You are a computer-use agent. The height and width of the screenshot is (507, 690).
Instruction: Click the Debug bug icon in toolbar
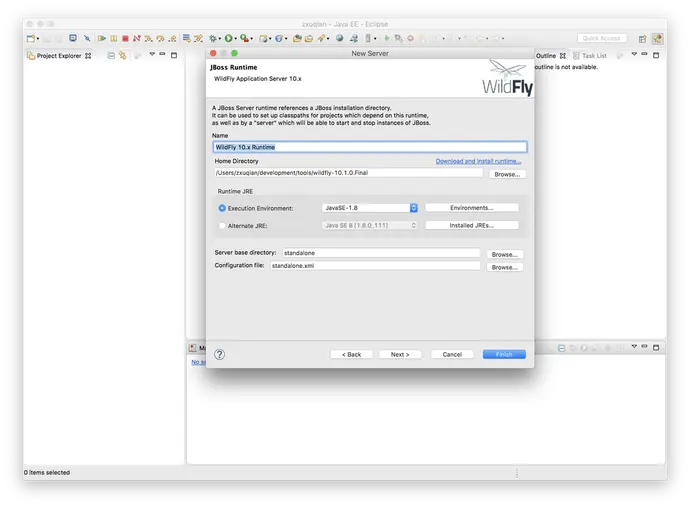coord(213,39)
